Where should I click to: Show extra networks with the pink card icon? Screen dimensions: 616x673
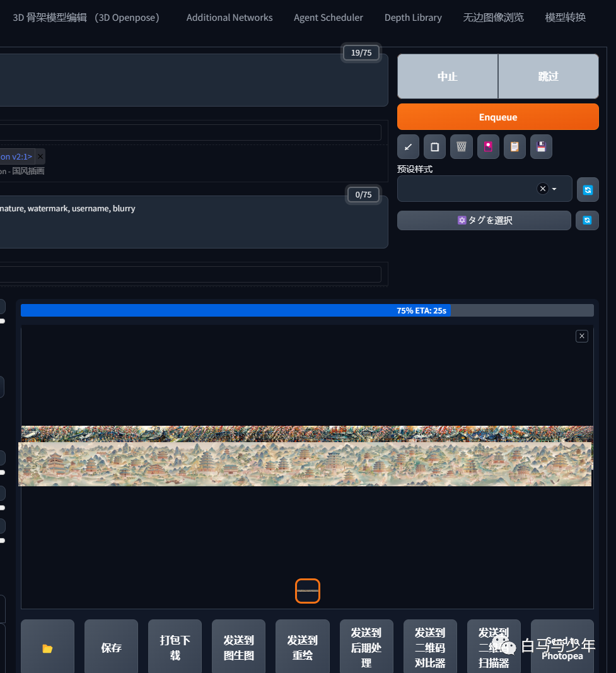(488, 147)
